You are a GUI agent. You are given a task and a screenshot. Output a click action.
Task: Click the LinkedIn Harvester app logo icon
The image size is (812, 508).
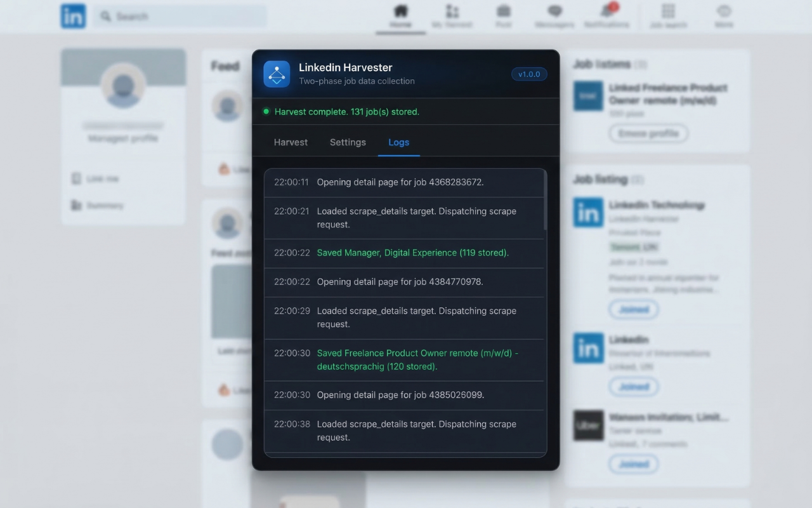[277, 74]
